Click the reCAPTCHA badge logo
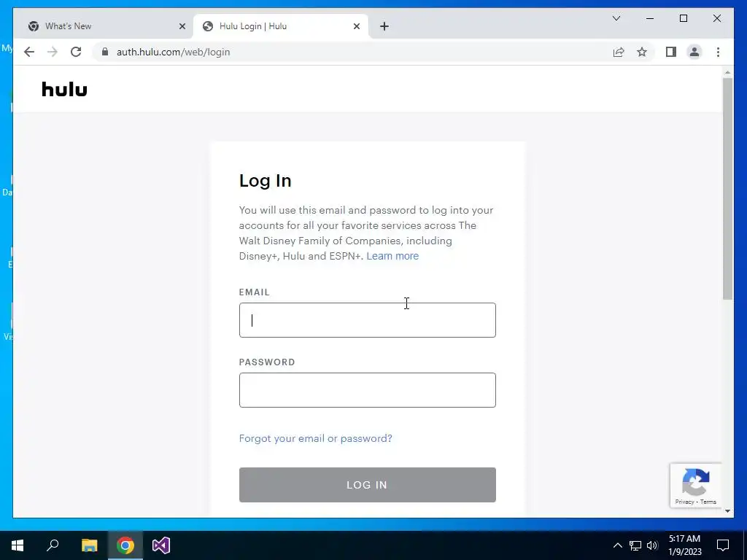The width and height of the screenshot is (747, 560). [x=695, y=482]
